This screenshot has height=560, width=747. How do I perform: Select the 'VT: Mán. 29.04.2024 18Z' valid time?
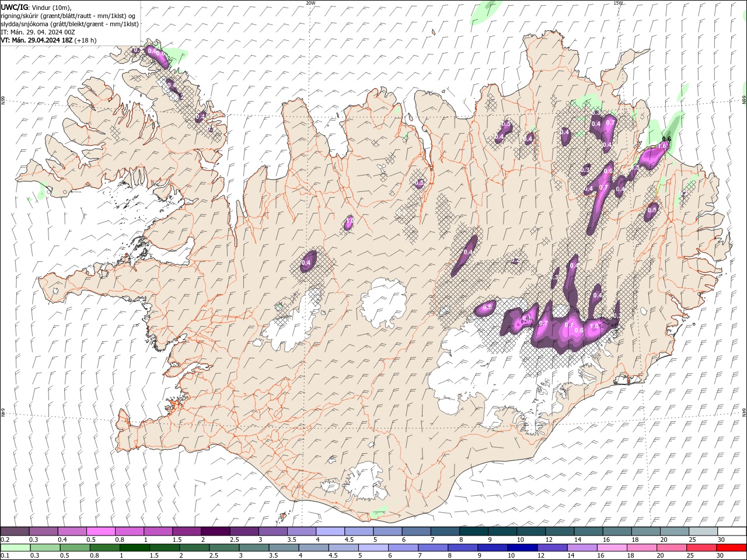[36, 40]
